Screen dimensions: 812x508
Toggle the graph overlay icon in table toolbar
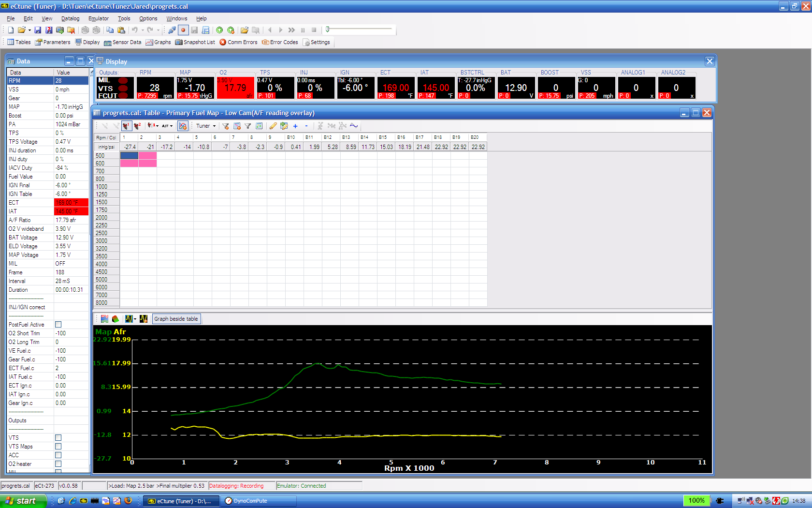point(183,126)
